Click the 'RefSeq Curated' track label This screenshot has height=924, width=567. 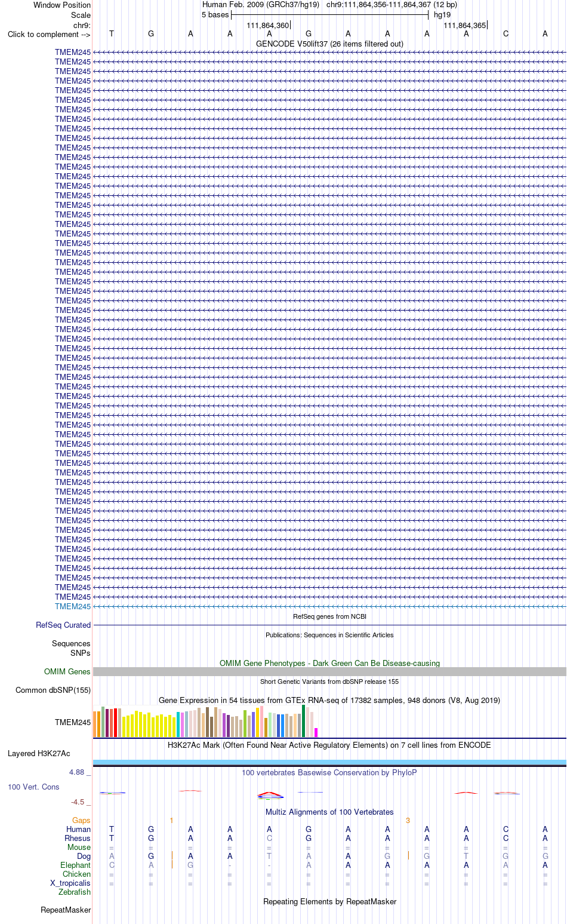63,625
